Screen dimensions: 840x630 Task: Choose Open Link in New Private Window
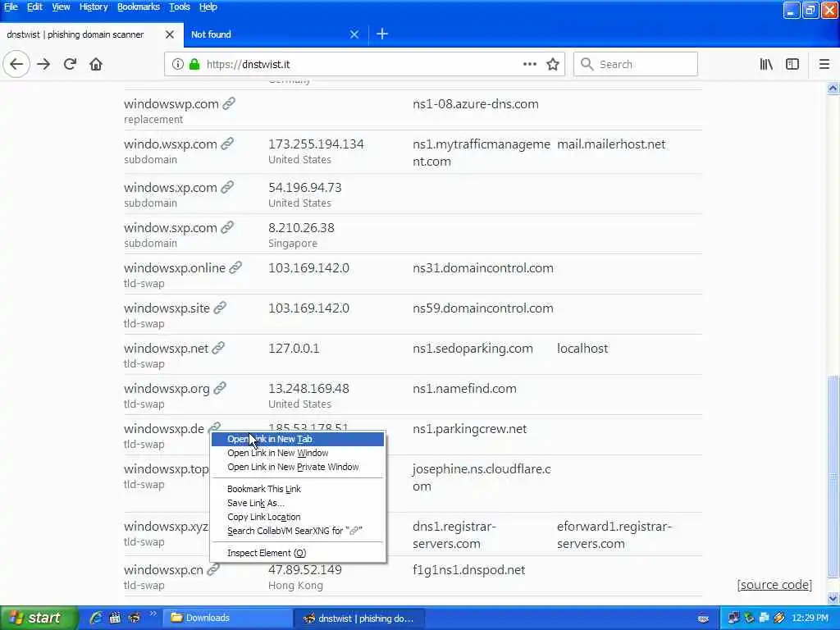click(297, 467)
